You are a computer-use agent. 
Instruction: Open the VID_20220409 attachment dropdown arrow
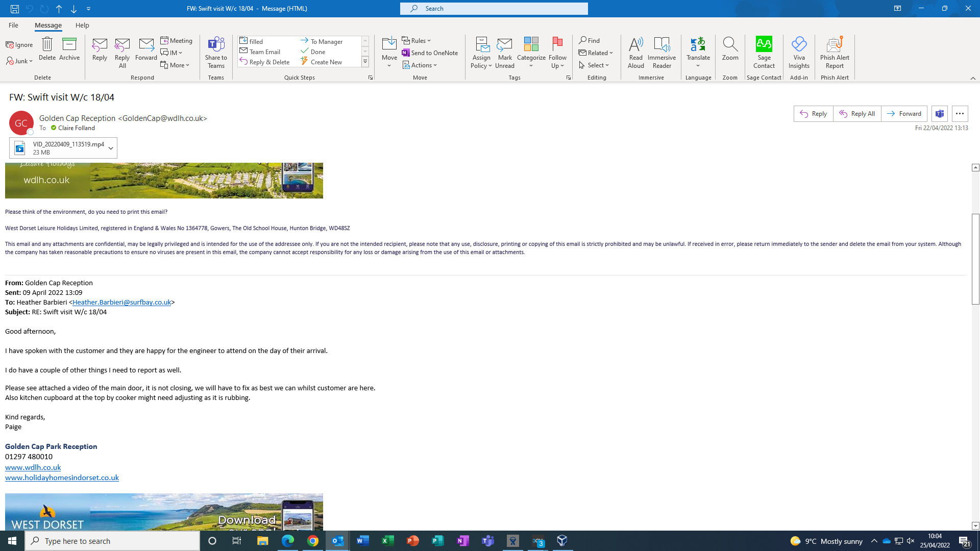pos(111,148)
